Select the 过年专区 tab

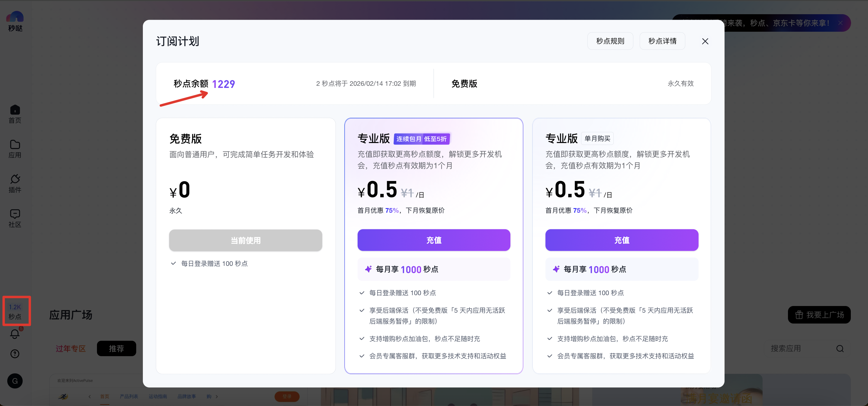point(71,348)
